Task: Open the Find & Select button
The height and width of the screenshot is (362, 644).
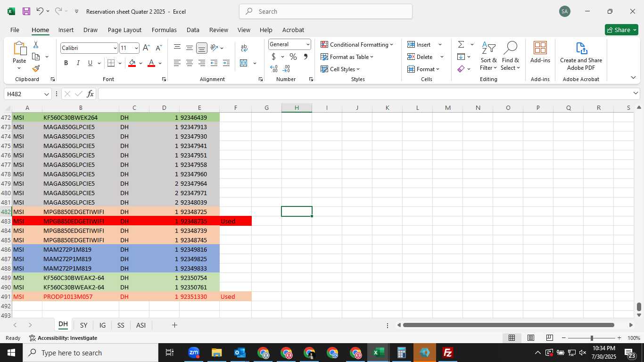Action: (x=510, y=56)
